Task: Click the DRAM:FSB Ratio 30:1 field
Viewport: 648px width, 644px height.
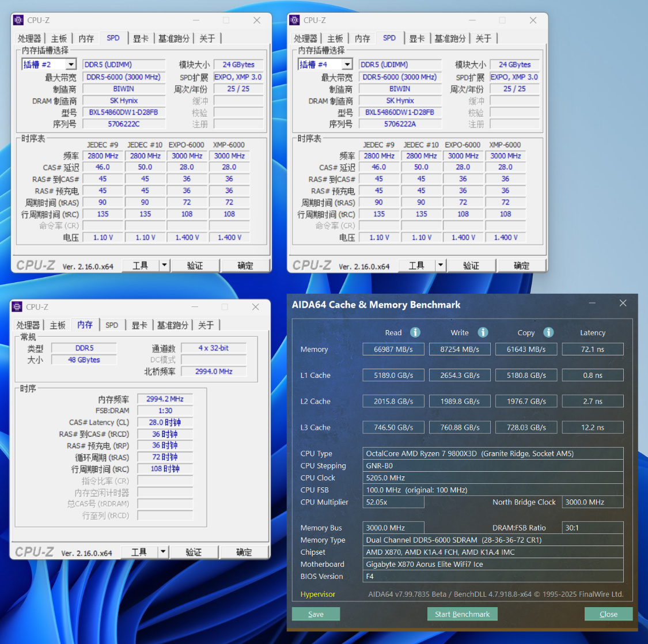Action: (x=593, y=528)
